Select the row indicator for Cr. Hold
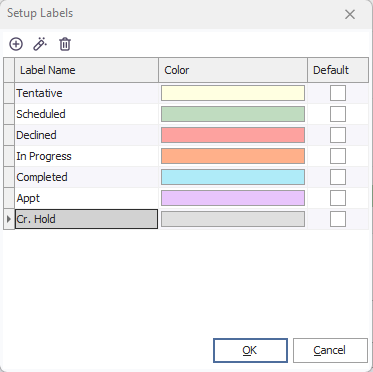 (9, 219)
